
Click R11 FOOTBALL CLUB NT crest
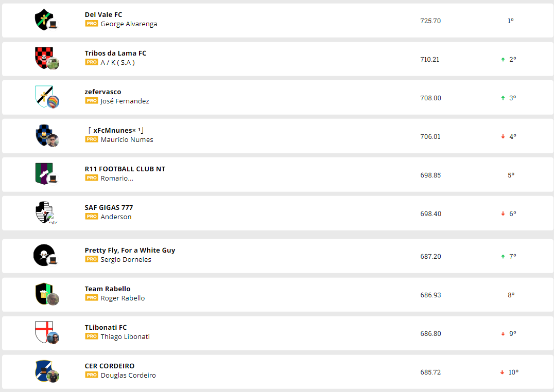pos(44,173)
